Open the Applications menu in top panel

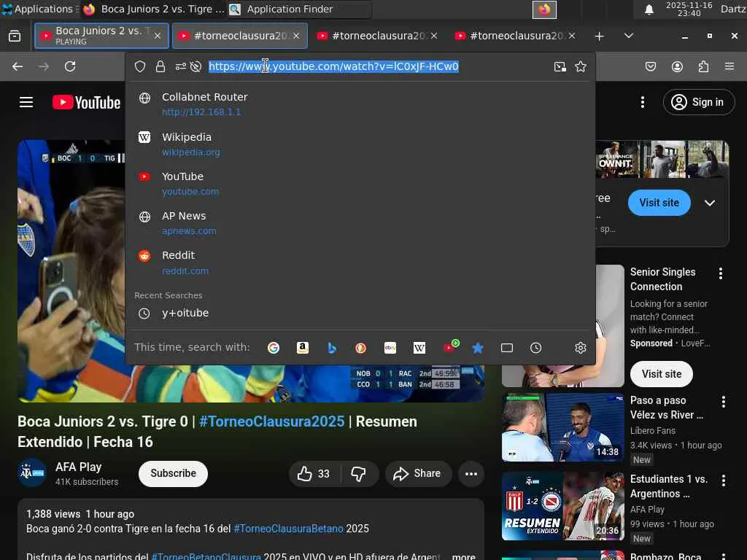(x=41, y=9)
